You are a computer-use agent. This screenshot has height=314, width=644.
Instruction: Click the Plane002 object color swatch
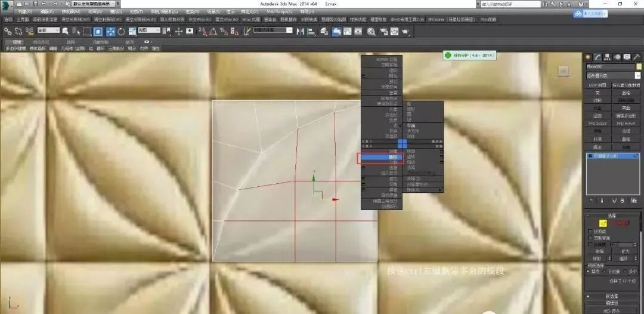pyautogui.click(x=639, y=67)
